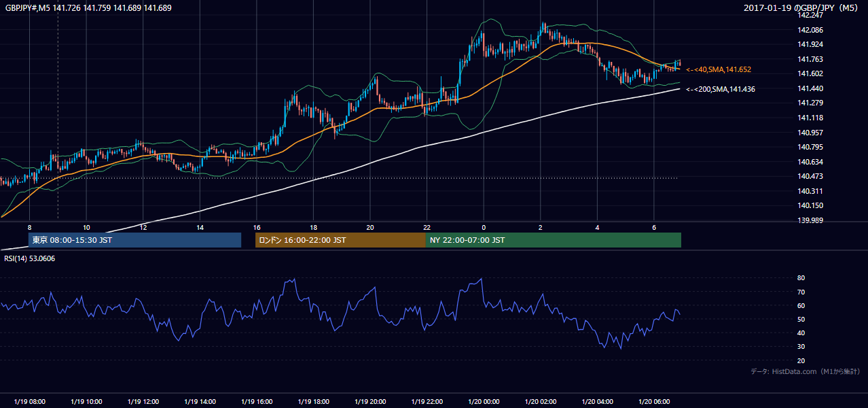Click the 200 SMA 141.436 label
This screenshot has height=408, width=868.
[x=721, y=89]
